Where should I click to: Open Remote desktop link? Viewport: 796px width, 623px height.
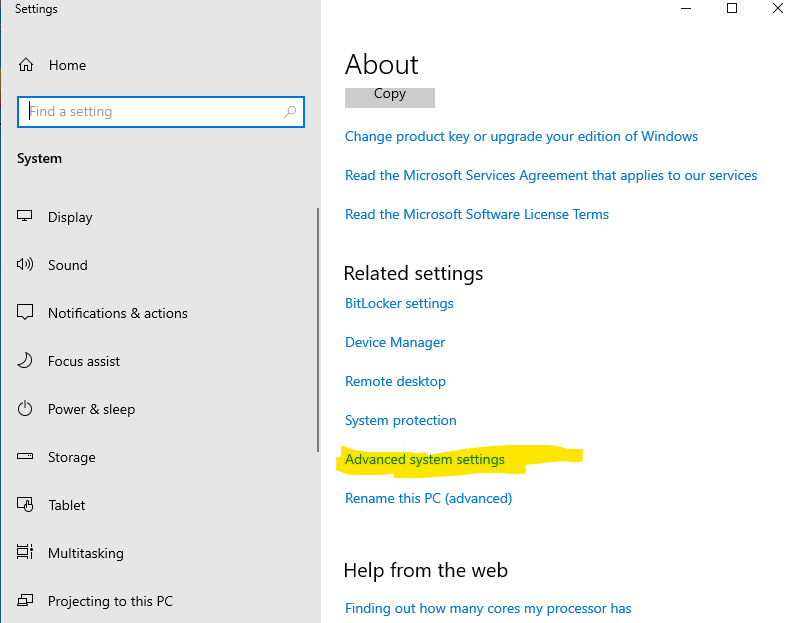click(395, 381)
